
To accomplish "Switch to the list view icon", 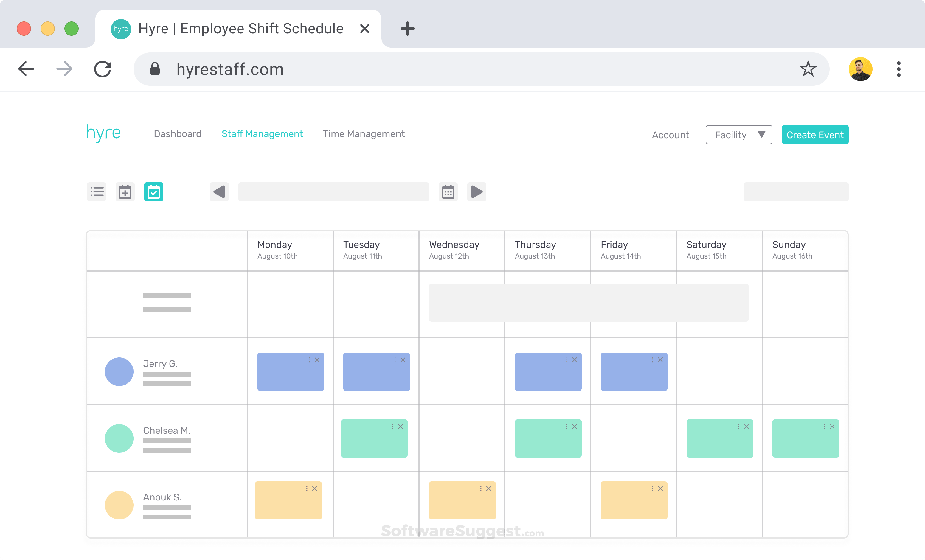I will pyautogui.click(x=97, y=192).
